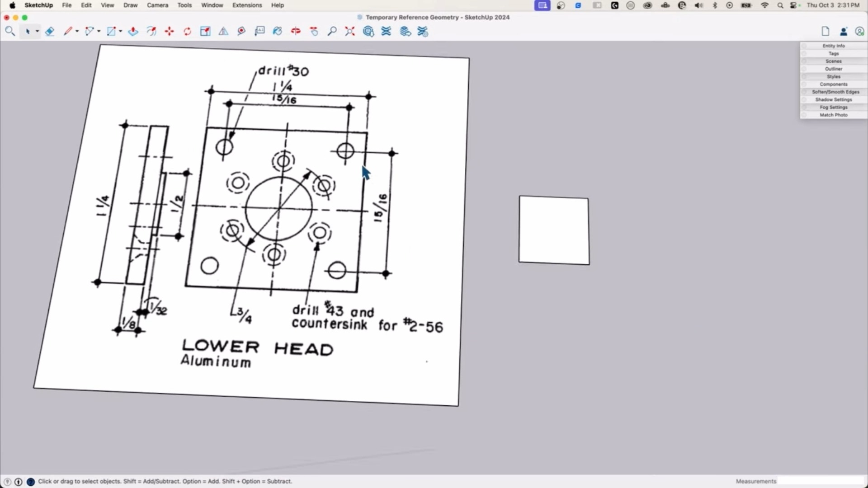Activate the Line pencil tool
This screenshot has width=868, height=488.
point(68,31)
